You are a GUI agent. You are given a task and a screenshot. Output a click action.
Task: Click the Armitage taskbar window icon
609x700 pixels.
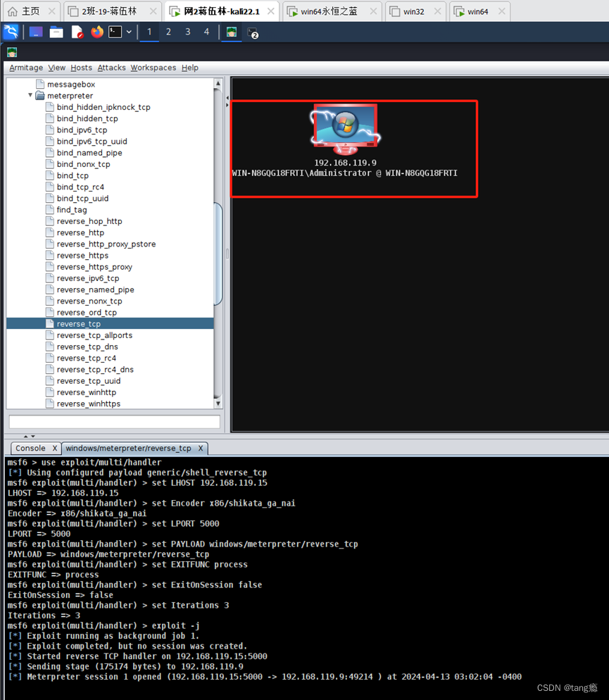click(x=232, y=32)
